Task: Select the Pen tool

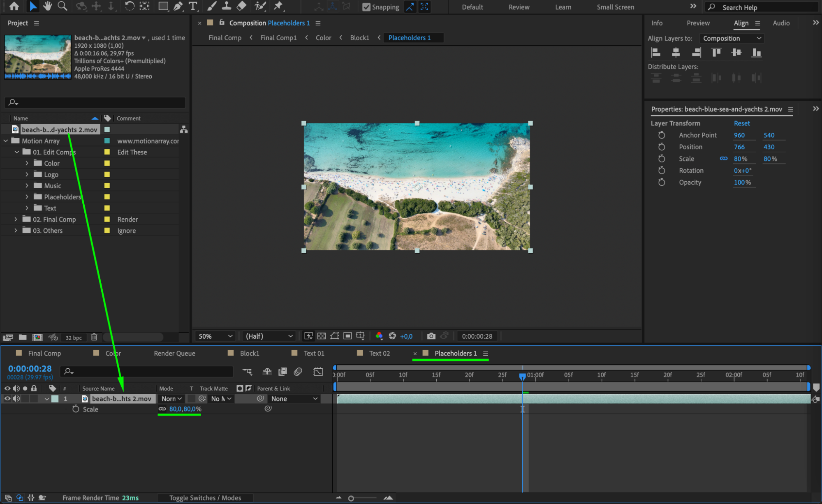Action: click(178, 6)
